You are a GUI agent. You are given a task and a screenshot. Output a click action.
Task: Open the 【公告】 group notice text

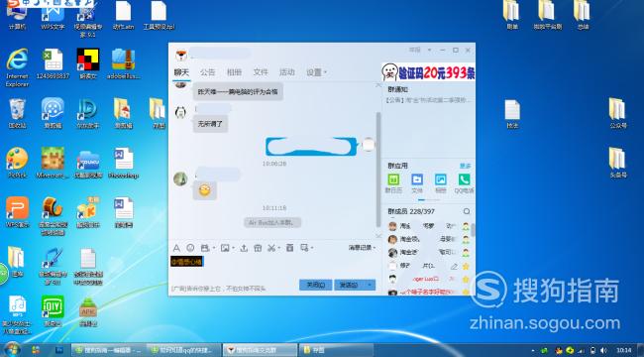pos(429,100)
